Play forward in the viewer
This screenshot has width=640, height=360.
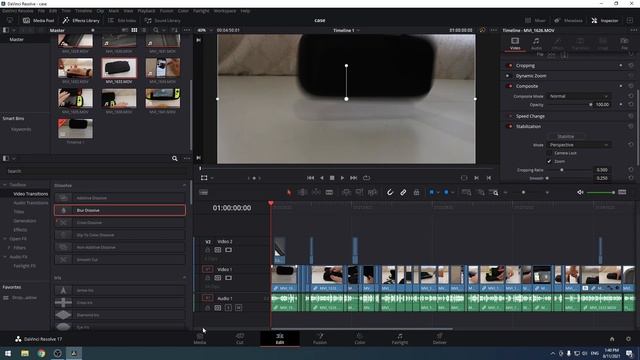(342, 178)
